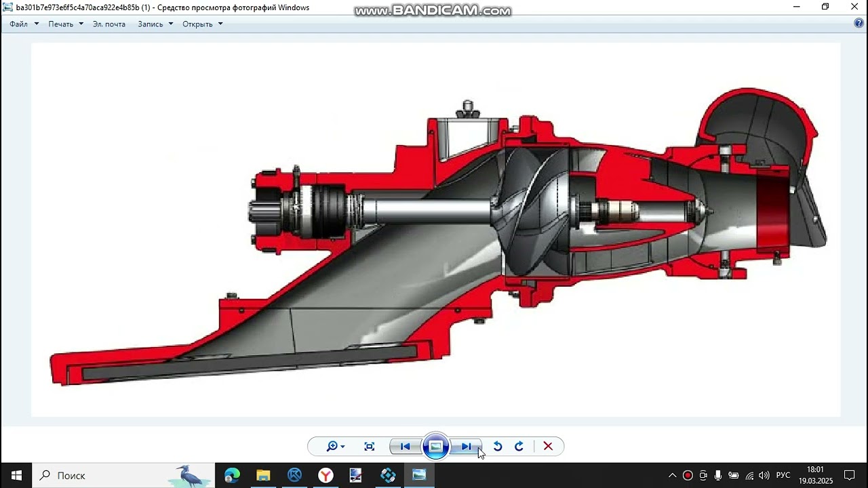This screenshot has width=868, height=488.
Task: Launch Microsoft Edge from taskbar
Action: point(232,475)
